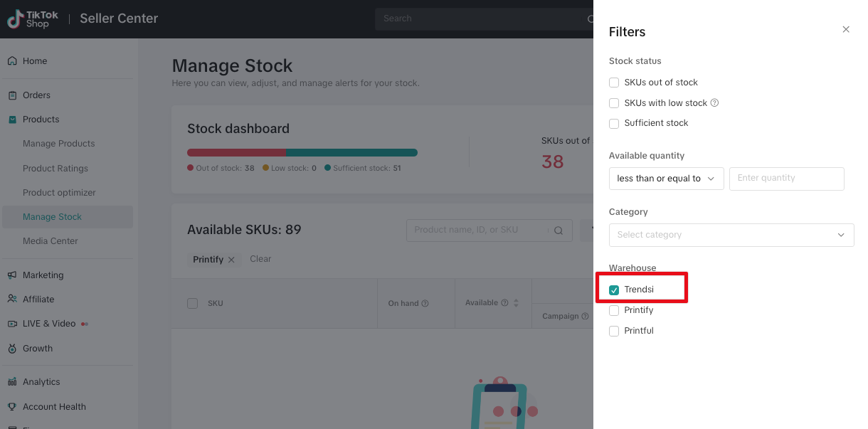Clear the applied filters
This screenshot has width=868, height=429.
pyautogui.click(x=260, y=259)
